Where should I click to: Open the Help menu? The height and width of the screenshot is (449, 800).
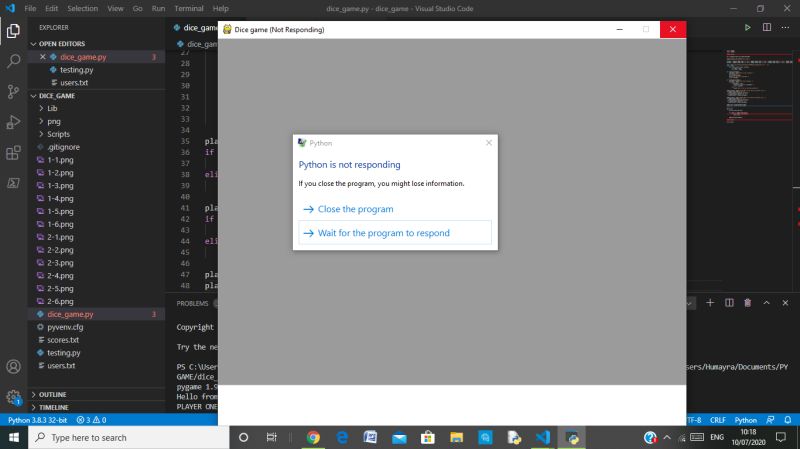pos(220,8)
